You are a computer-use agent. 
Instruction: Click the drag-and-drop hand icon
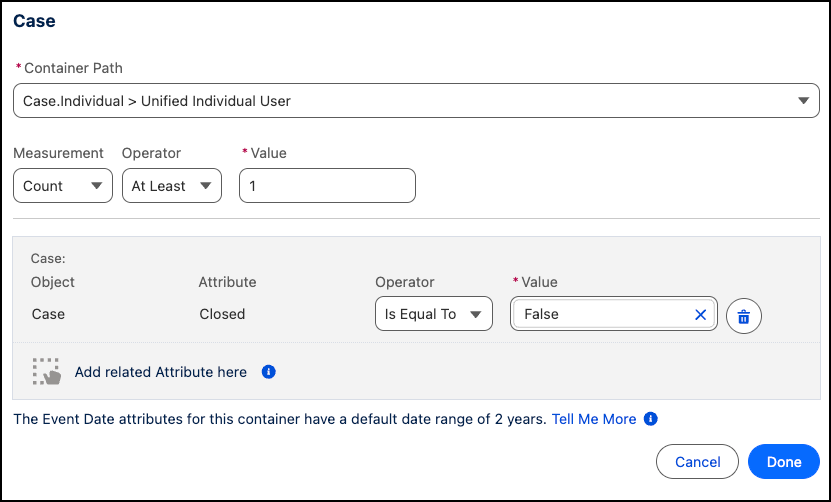(x=46, y=372)
